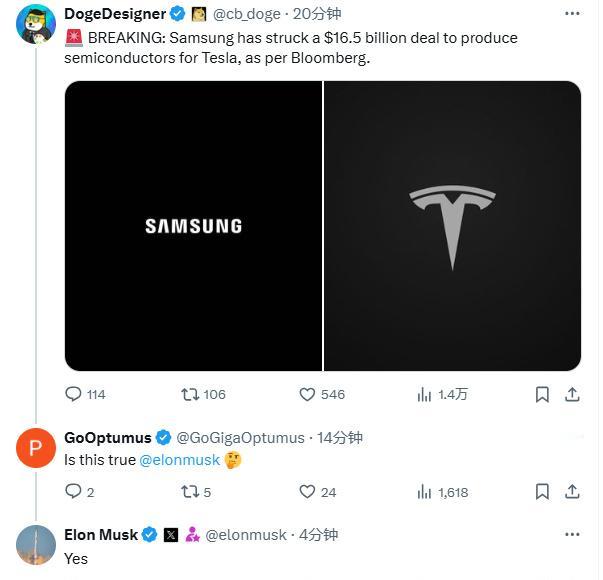Screen dimensions: 603x580
Task: Open the Tesla logo image
Action: [x=452, y=226]
